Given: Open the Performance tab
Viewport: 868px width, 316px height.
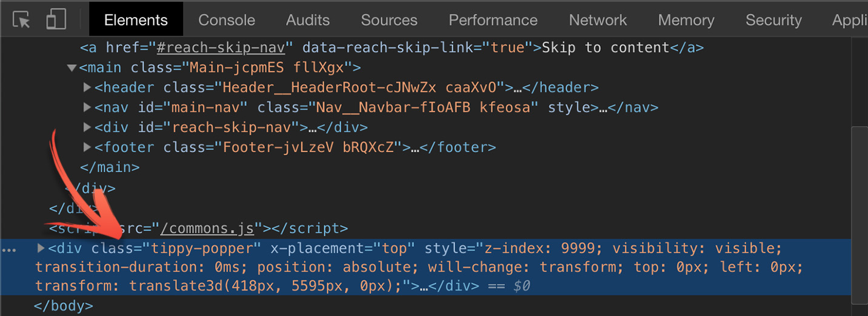Looking at the screenshot, I should coord(493,20).
